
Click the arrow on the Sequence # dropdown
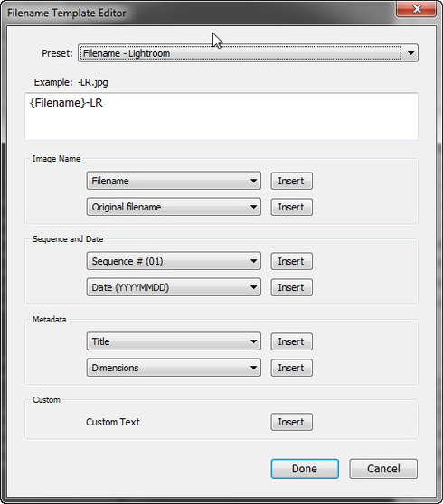253,261
